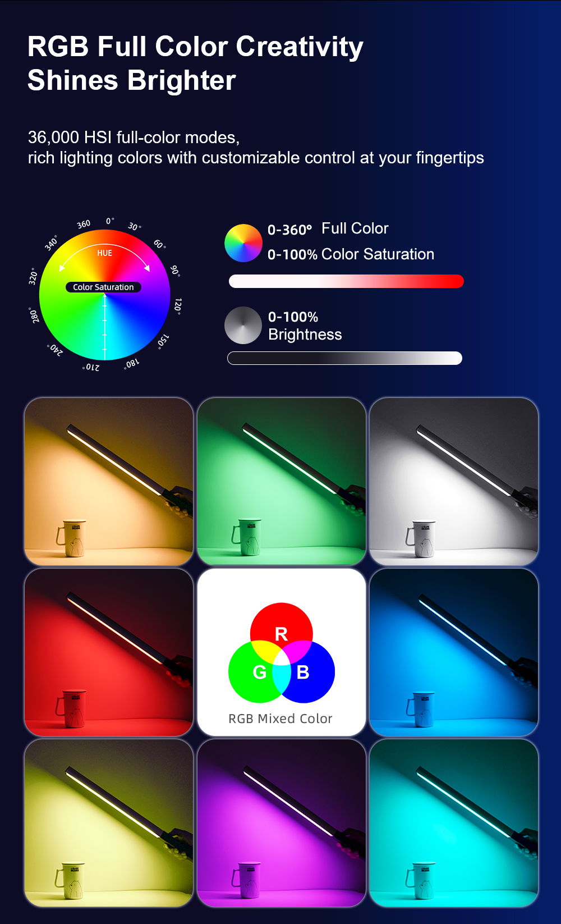This screenshot has height=924, width=561.
Task: Open the red light thumbnail
Action: pyautogui.click(x=109, y=652)
